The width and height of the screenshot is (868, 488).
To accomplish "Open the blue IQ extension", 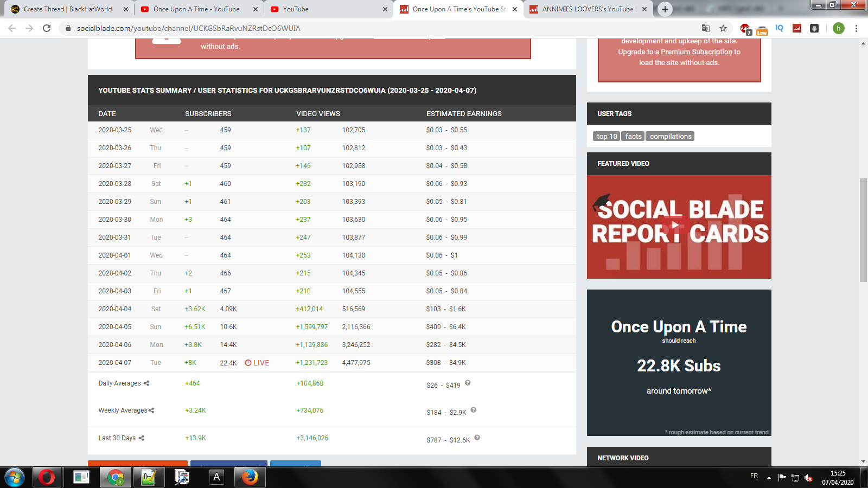I will click(780, 28).
